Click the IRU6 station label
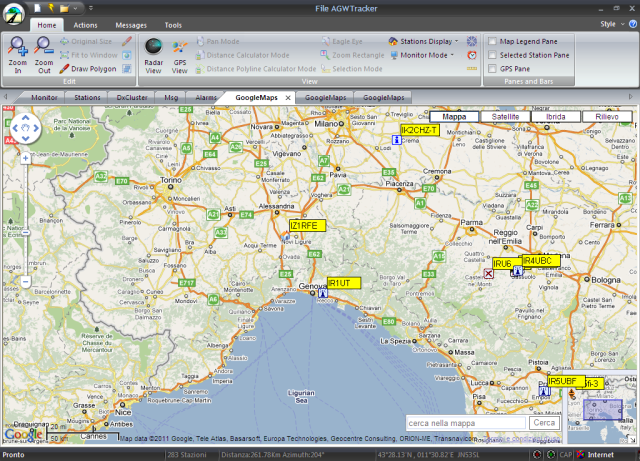The height and width of the screenshot is (461, 640). tap(507, 264)
